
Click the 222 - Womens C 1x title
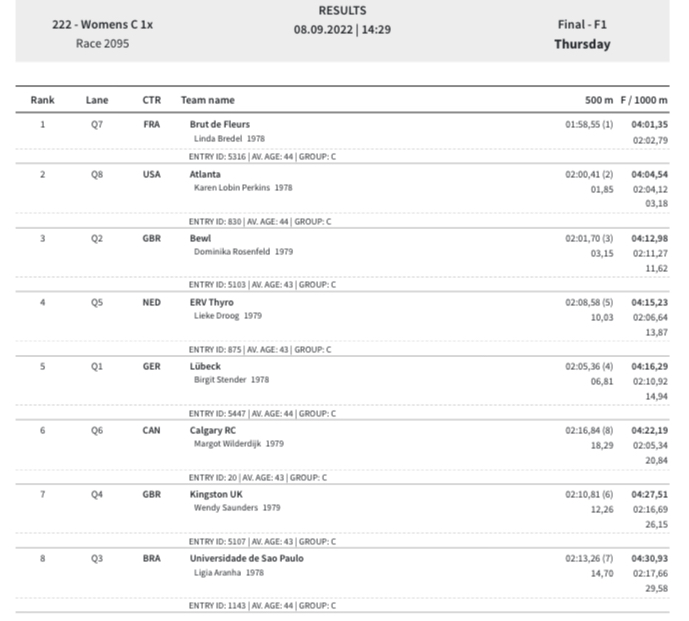coord(102,25)
